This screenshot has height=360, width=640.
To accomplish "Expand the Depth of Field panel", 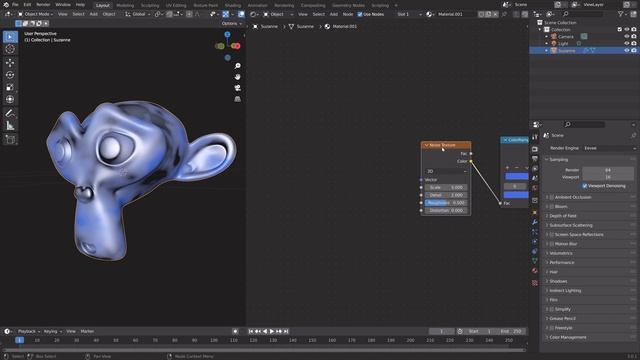I will pyautogui.click(x=562, y=216).
